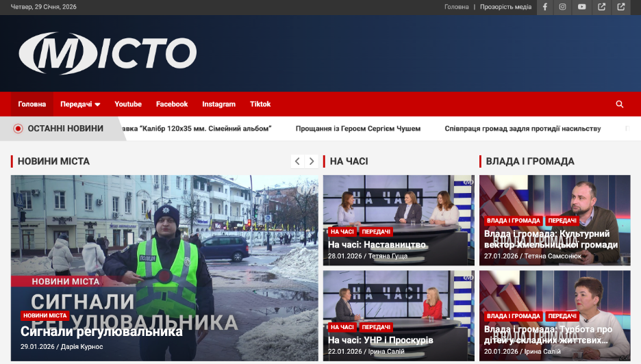Expand the Передачі dropdown menu
Image resolution: width=641 pixels, height=364 pixels.
[x=80, y=104]
